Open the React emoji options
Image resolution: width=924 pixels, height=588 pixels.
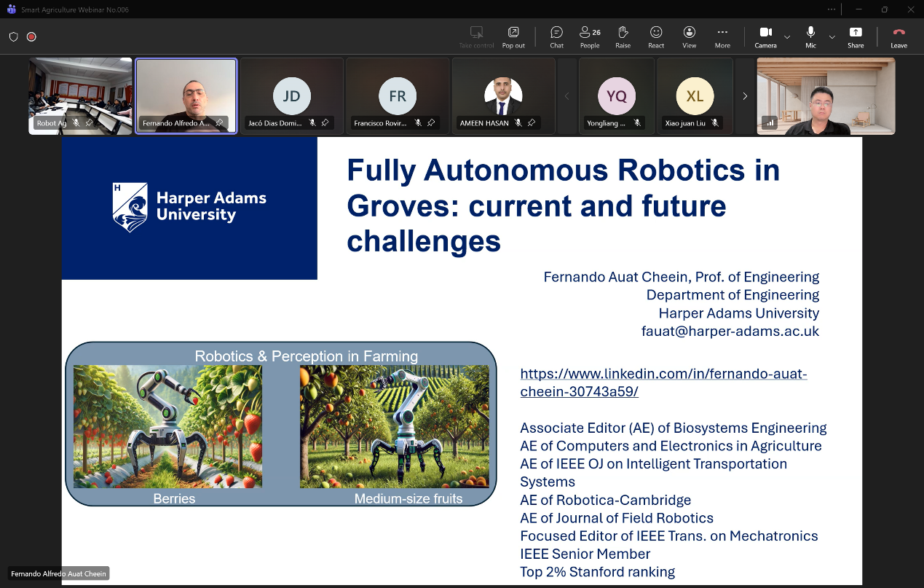coord(656,36)
